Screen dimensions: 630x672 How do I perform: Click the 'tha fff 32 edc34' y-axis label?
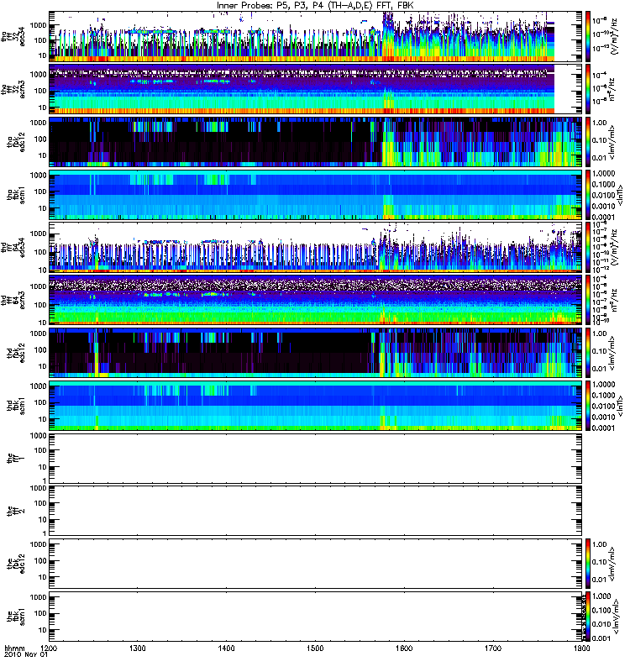pos(13,36)
